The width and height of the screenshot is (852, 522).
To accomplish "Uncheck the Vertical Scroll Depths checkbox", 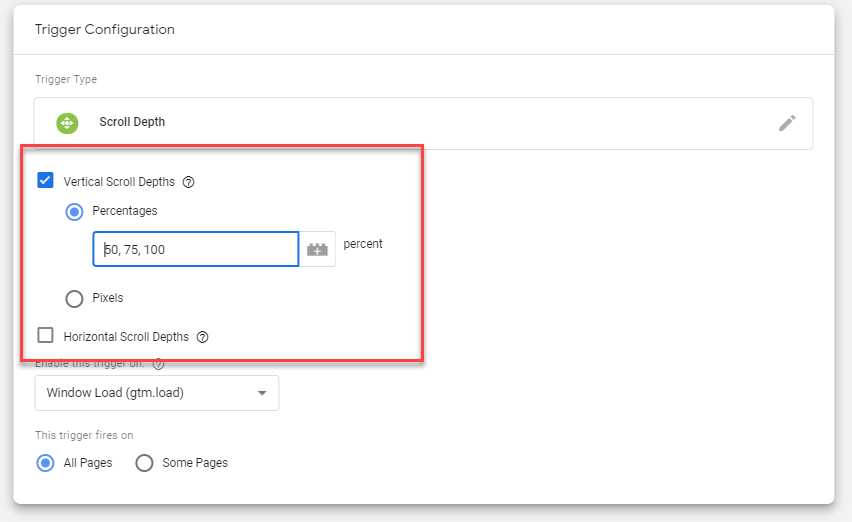I will 45,181.
